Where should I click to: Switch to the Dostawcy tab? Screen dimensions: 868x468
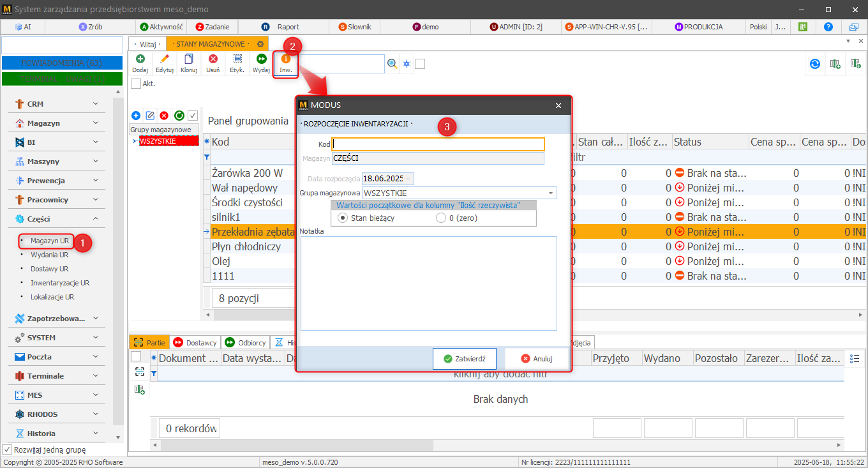(x=195, y=343)
